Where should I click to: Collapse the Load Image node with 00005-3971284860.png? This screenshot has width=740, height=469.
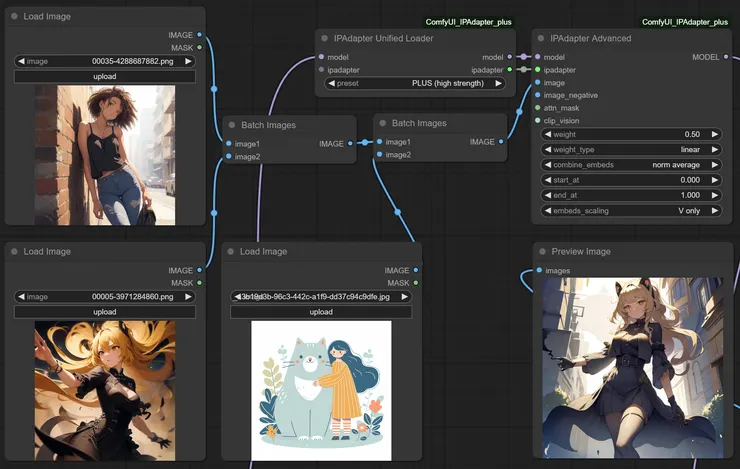point(14,251)
